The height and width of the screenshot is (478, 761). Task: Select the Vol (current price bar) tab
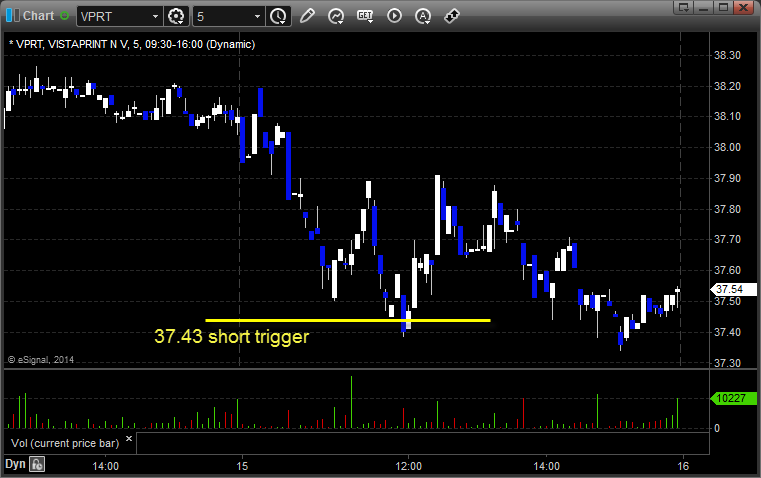[65, 443]
